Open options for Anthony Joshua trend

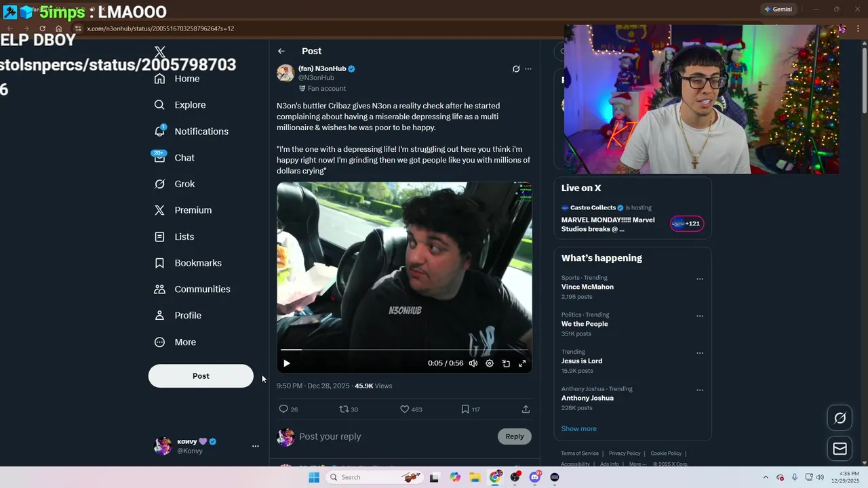[700, 390]
